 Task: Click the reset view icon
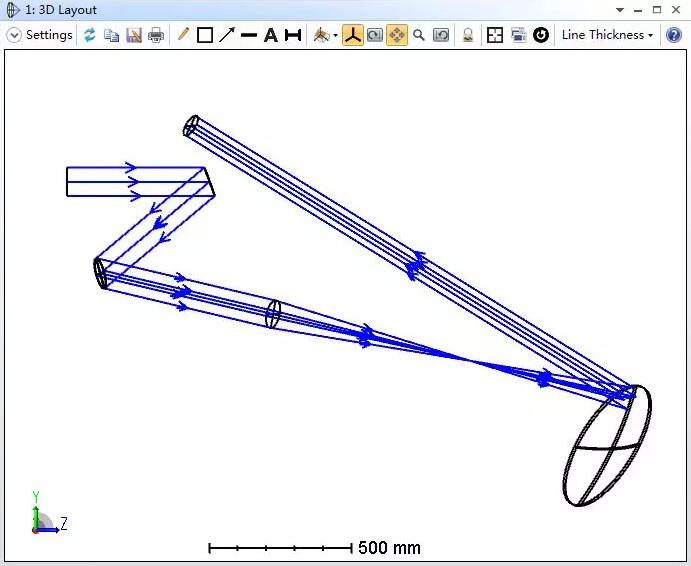pyautogui.click(x=441, y=35)
